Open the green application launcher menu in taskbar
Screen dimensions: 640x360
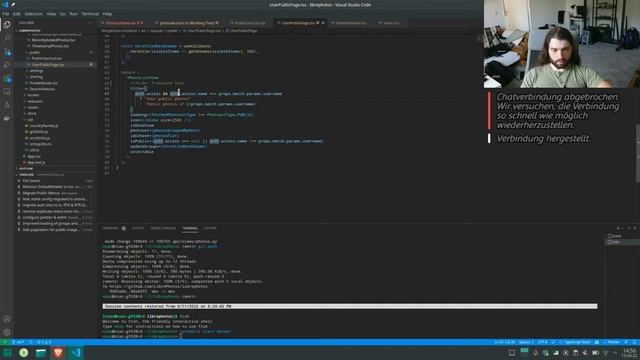[x=7, y=353]
